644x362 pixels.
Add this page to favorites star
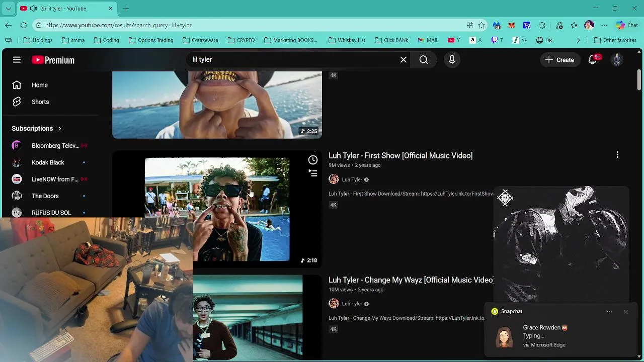coord(481,25)
